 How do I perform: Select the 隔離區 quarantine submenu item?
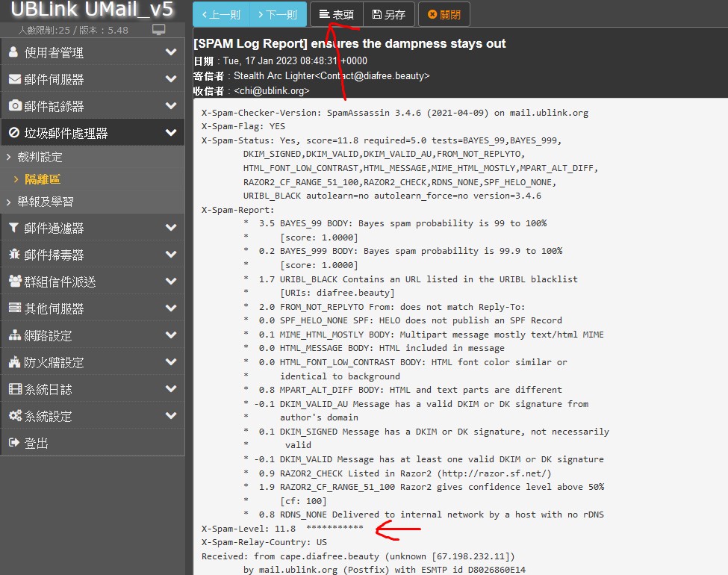click(x=42, y=179)
